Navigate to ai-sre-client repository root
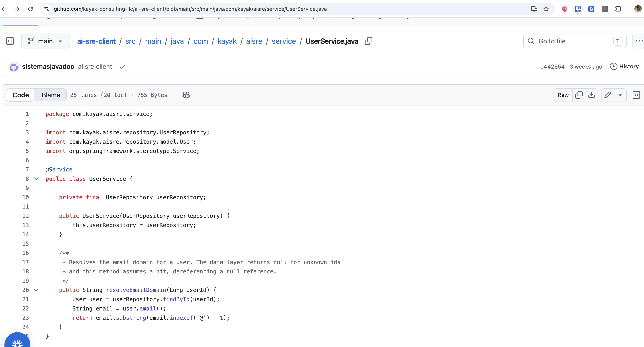Image resolution: width=644 pixels, height=347 pixels. coord(96,41)
